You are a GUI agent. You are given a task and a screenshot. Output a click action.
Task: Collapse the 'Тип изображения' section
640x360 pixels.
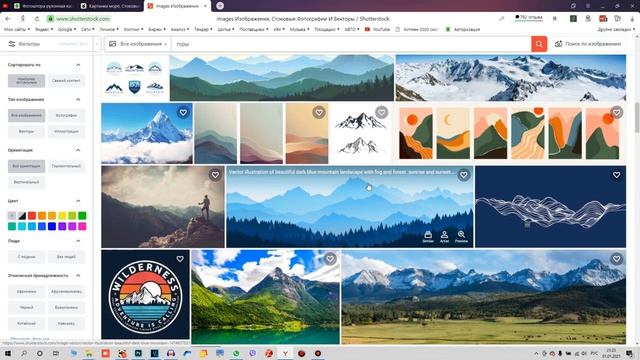pyautogui.click(x=78, y=100)
